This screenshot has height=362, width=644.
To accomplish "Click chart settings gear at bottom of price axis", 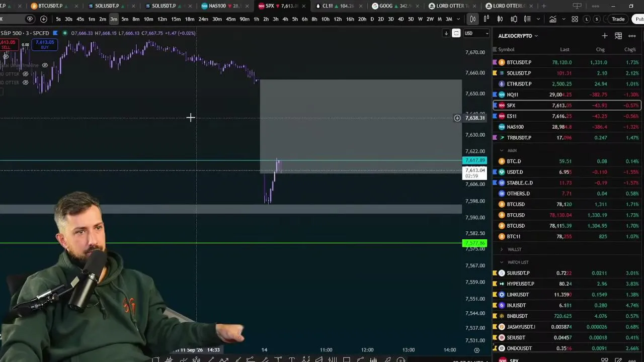I will (x=476, y=350).
